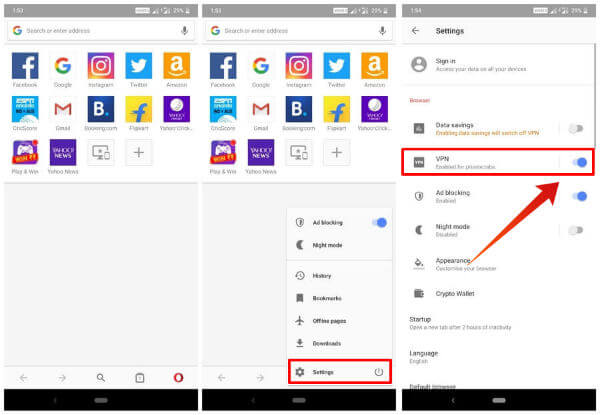Open Settings from the popup menu
The height and width of the screenshot is (415, 600).
pyautogui.click(x=324, y=372)
